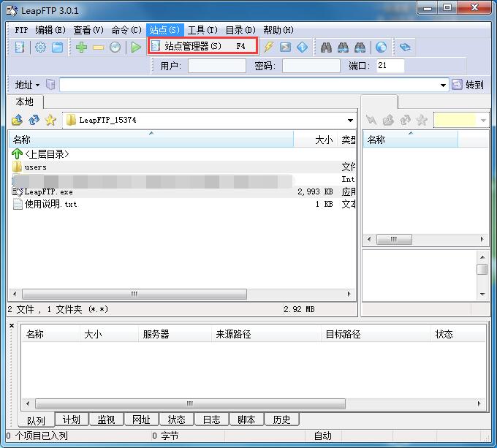Open the FTP menu
Image resolution: width=497 pixels, height=448 pixels.
(21, 30)
